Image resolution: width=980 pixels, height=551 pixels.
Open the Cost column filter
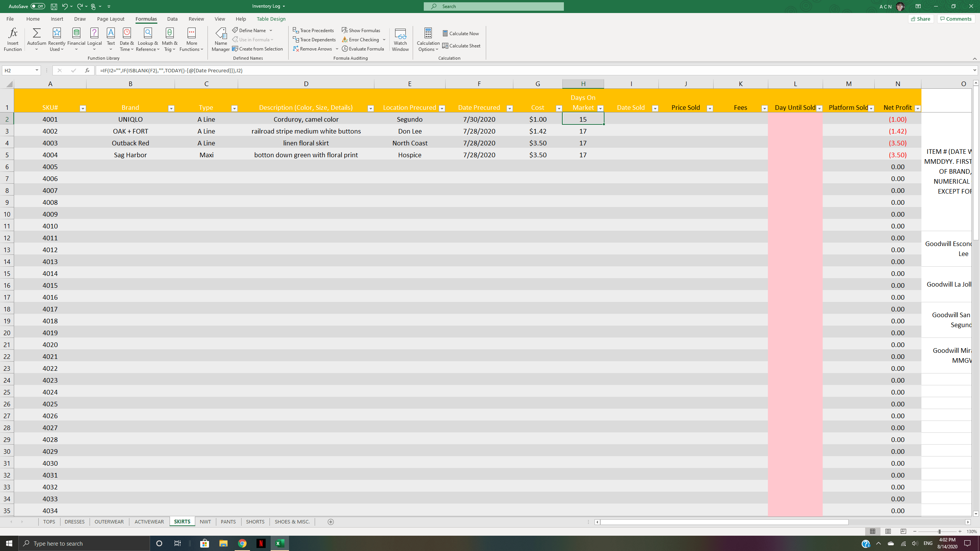pyautogui.click(x=559, y=108)
